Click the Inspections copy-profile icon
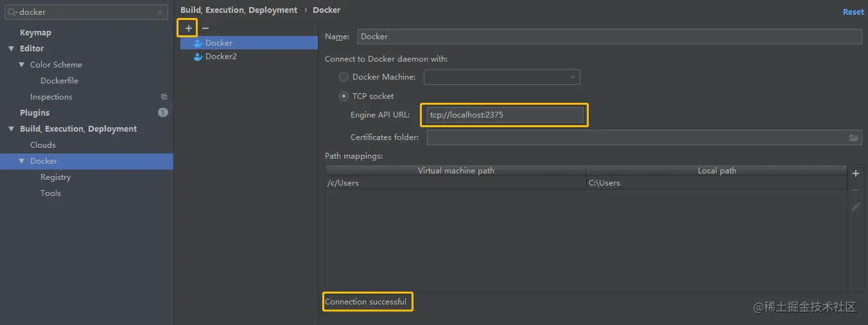 (x=164, y=97)
